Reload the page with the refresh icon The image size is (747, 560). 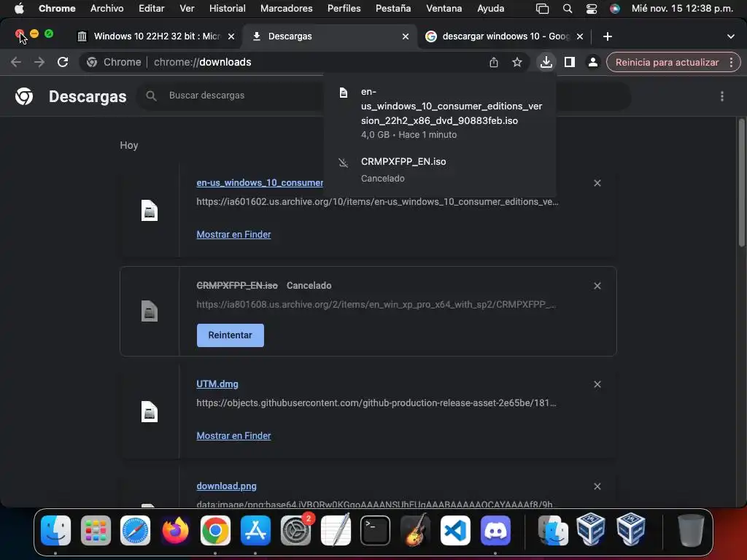pyautogui.click(x=63, y=62)
